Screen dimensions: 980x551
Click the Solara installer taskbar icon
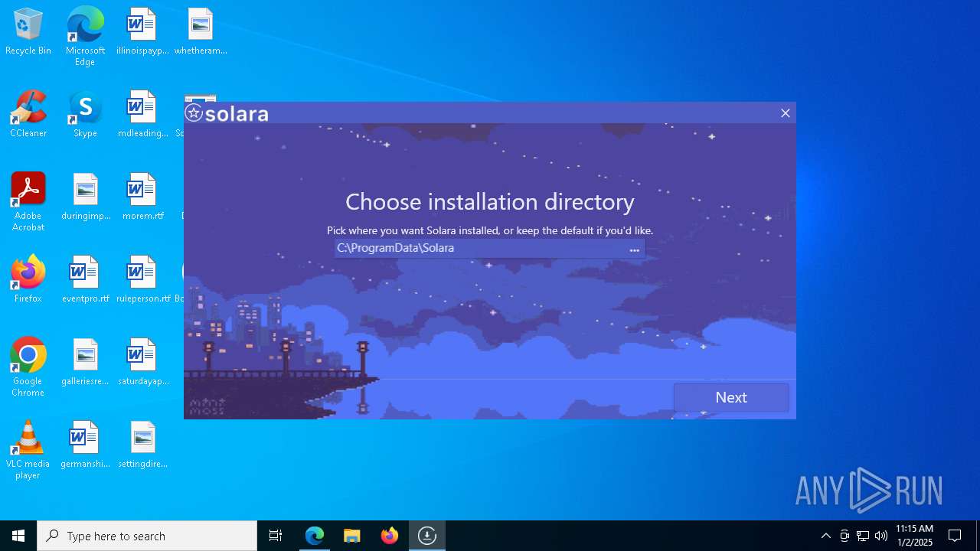coord(427,536)
